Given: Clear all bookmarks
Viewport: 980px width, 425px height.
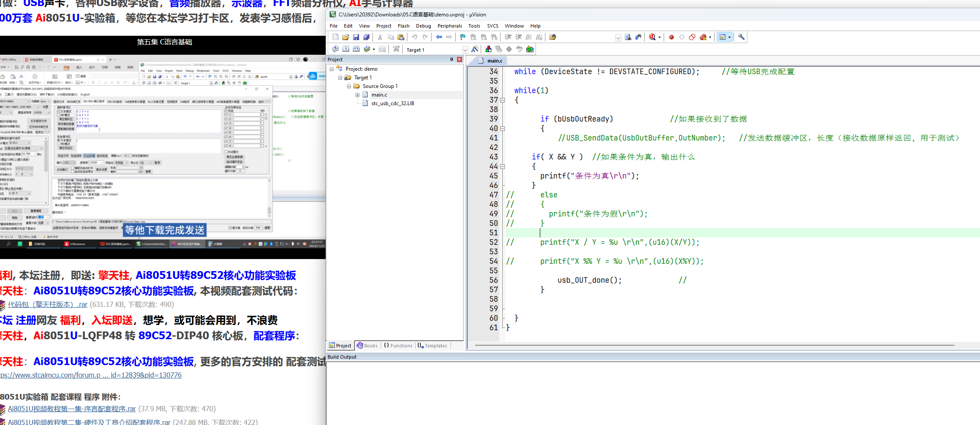Looking at the screenshot, I should click(494, 37).
